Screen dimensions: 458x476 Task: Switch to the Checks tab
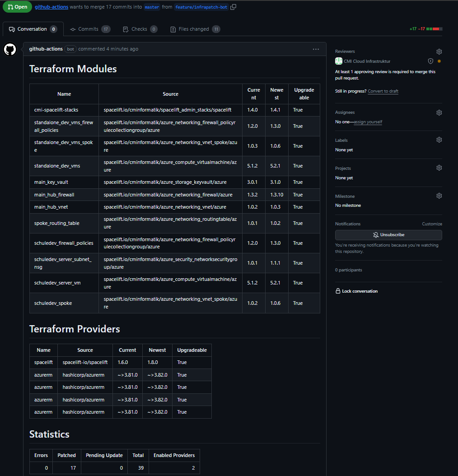pos(140,29)
